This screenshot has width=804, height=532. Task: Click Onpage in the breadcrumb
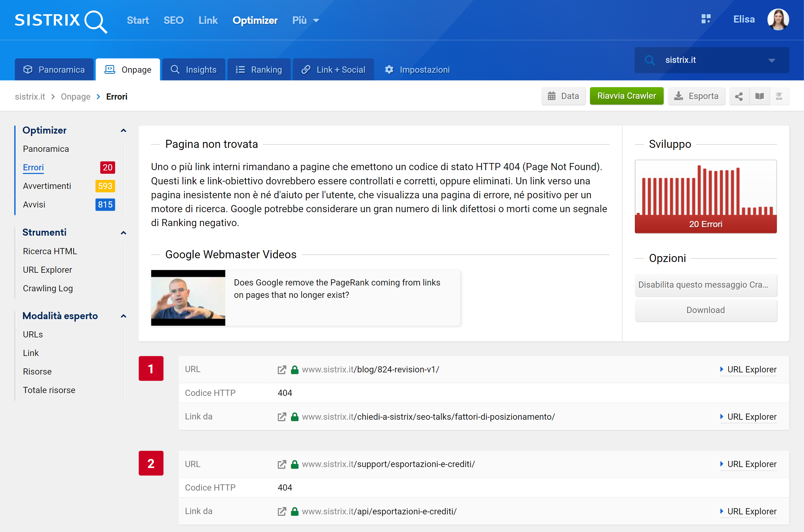pos(76,97)
